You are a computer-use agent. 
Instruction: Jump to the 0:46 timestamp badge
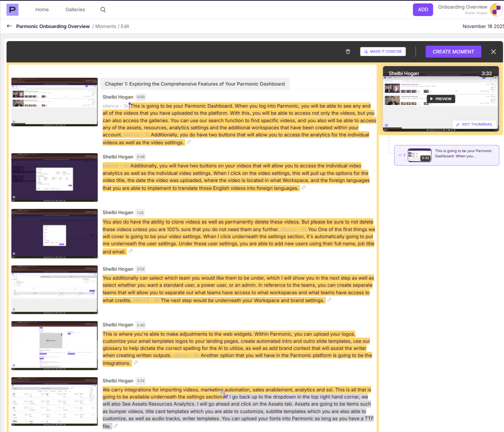pos(141,157)
